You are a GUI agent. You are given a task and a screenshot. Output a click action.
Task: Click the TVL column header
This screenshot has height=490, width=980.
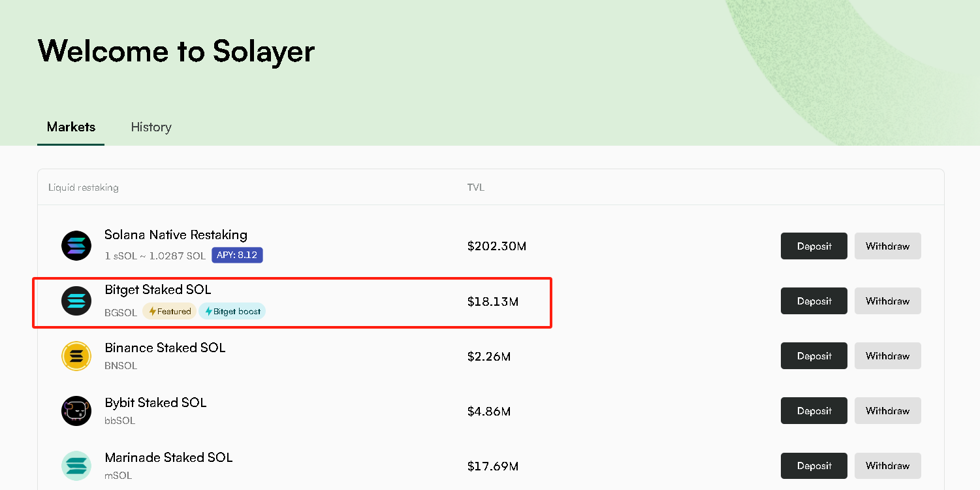(476, 188)
